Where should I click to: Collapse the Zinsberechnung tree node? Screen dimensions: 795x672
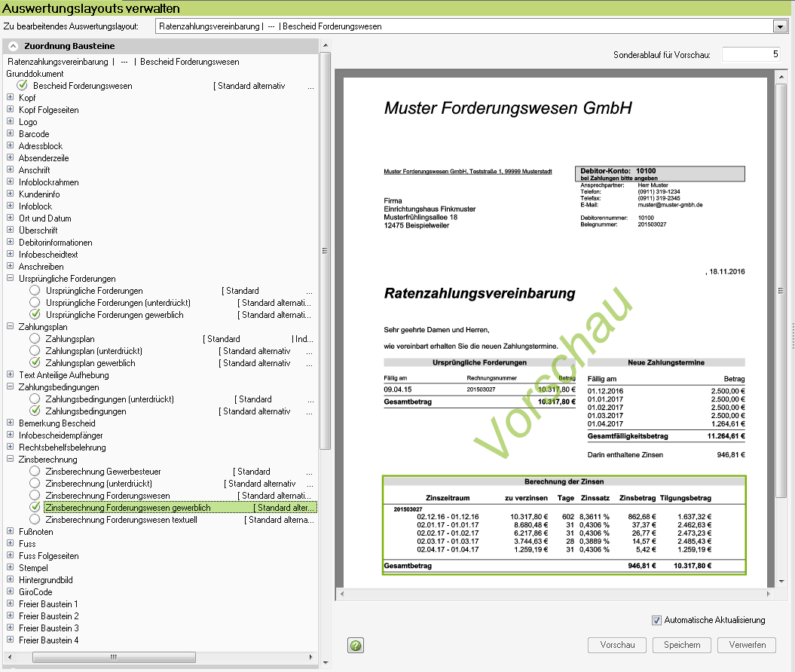(x=11, y=460)
